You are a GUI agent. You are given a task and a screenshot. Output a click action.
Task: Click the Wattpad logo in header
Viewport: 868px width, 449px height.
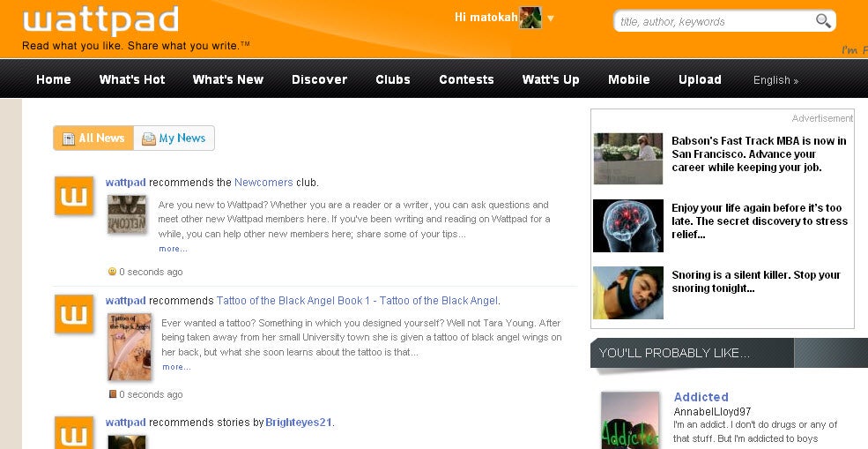tap(100, 21)
